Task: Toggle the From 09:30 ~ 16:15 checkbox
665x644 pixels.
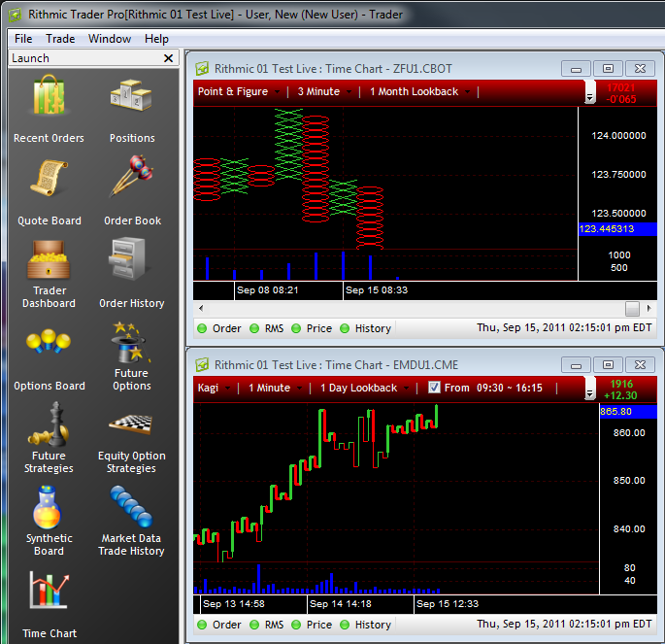Action: click(x=434, y=388)
